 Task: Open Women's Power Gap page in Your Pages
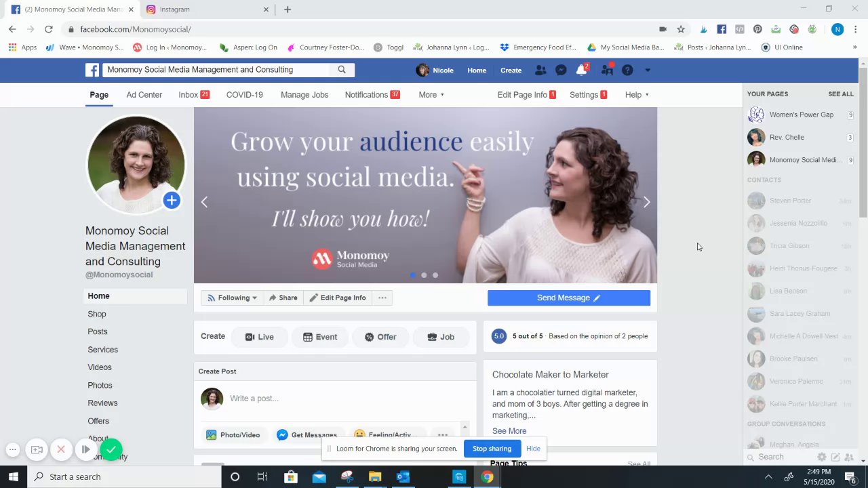click(x=800, y=115)
